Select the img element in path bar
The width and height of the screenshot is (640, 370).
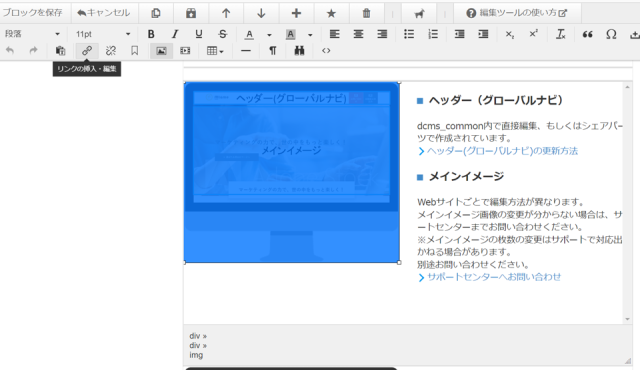pos(196,355)
